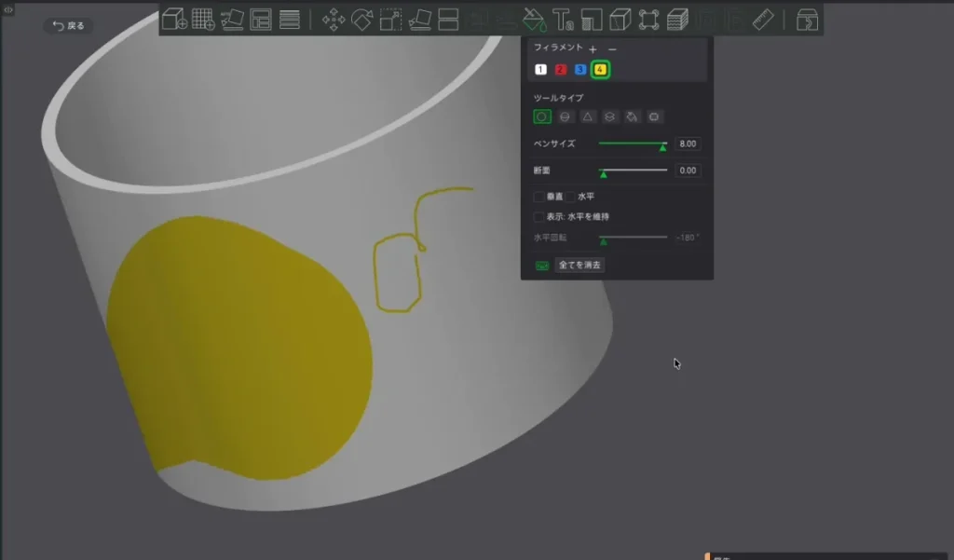Enable the 水平 checkbox
Viewport: 954px width, 560px height.
coord(570,197)
